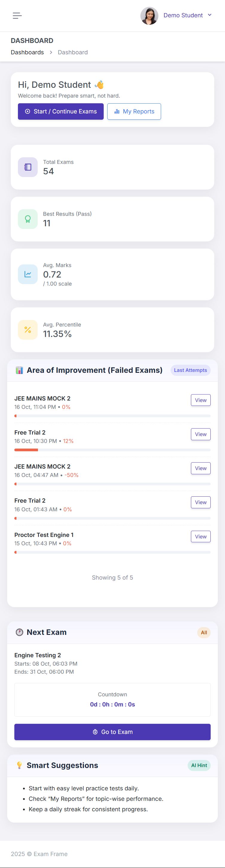Click the Avg. Marks chart icon
The height and width of the screenshot is (868, 225).
28,274
